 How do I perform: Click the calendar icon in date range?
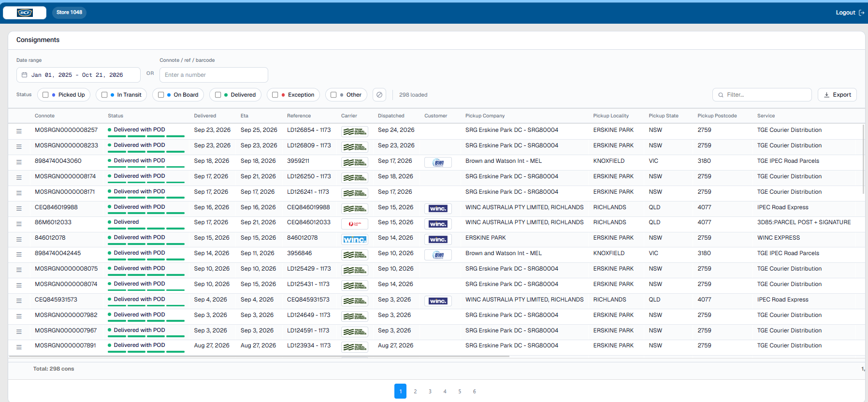point(25,75)
